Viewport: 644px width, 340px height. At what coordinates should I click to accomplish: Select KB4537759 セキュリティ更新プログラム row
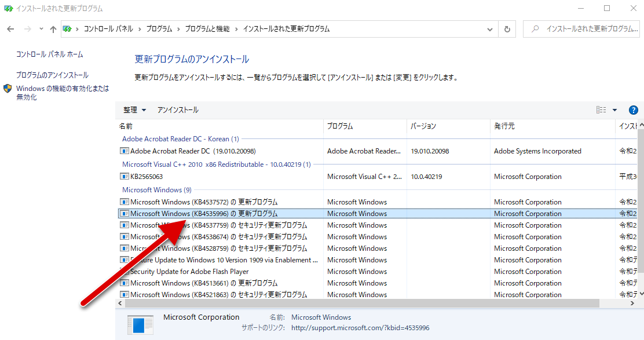pyautogui.click(x=377, y=225)
